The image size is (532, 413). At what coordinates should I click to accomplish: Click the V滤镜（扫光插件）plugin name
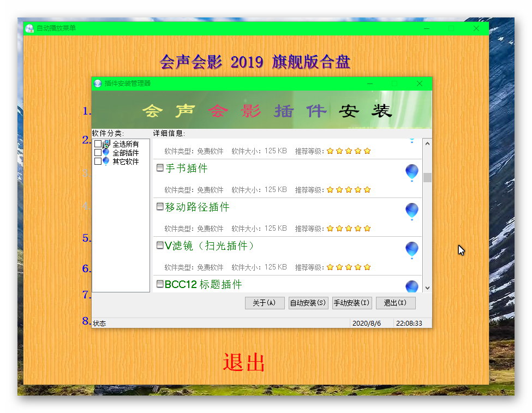click(x=210, y=246)
